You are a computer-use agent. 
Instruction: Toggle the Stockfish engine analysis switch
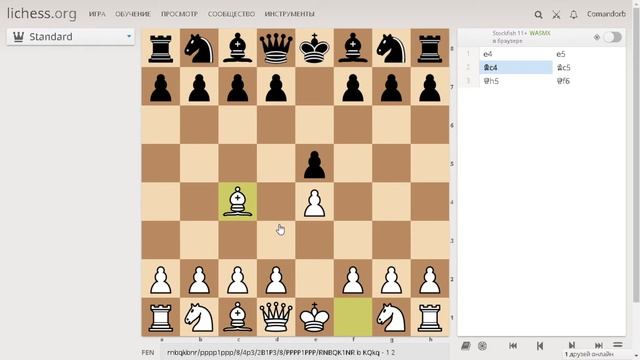point(613,37)
